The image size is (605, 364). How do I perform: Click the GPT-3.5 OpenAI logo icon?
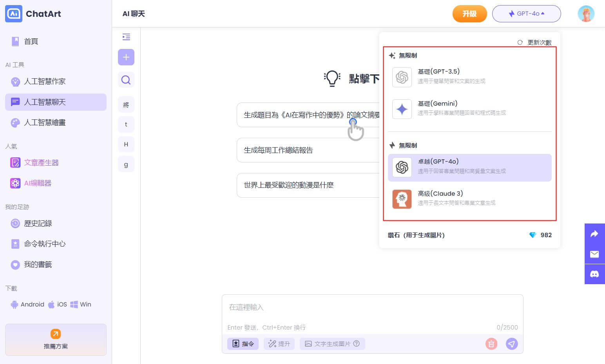402,77
